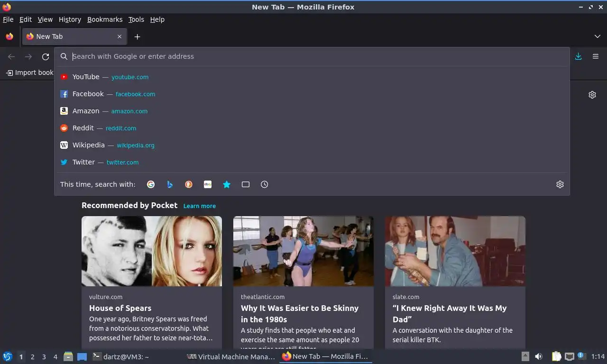Select the Reddit suggestion row
The height and width of the screenshot is (364, 607).
pyautogui.click(x=312, y=128)
